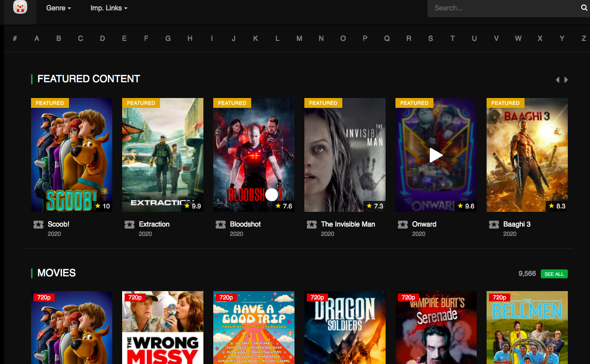The image size is (590, 364).
Task: Click the featured carousel next arrow
Action: [x=566, y=80]
